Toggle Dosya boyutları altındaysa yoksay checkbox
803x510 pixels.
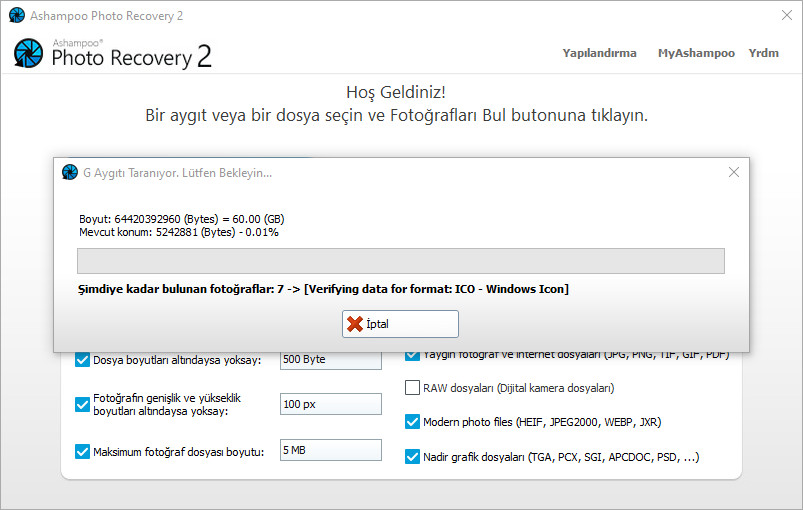tap(82, 360)
